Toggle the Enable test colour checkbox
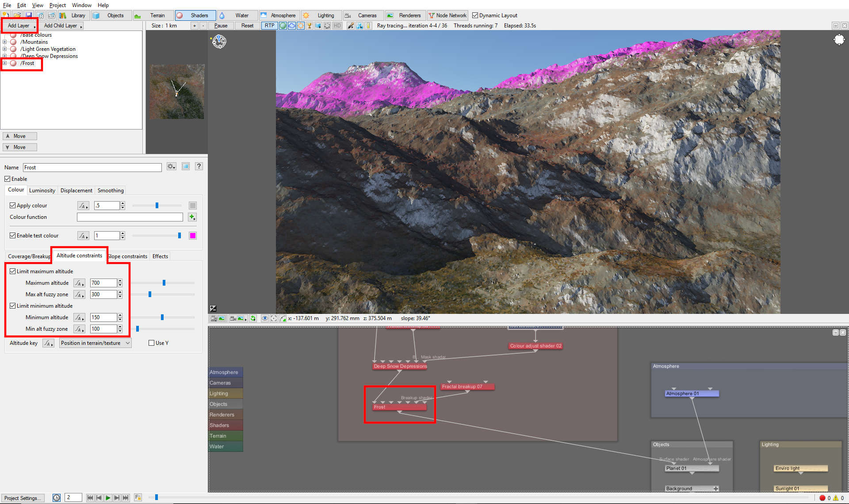The width and height of the screenshot is (849, 504). click(x=13, y=236)
